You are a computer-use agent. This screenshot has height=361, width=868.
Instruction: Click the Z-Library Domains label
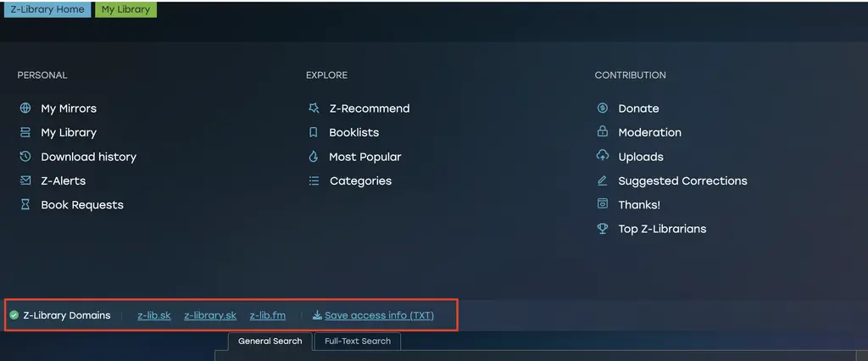[67, 315]
